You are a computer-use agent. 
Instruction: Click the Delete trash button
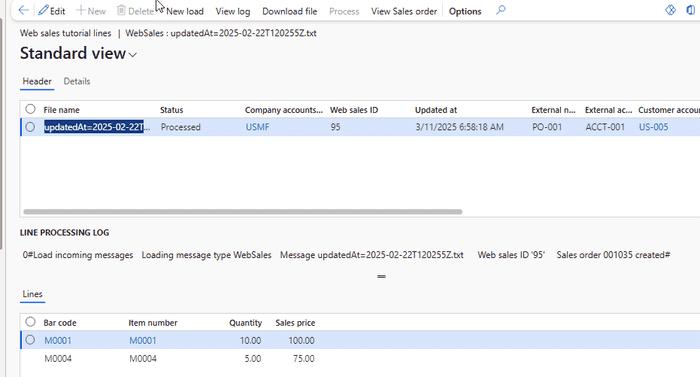point(135,11)
